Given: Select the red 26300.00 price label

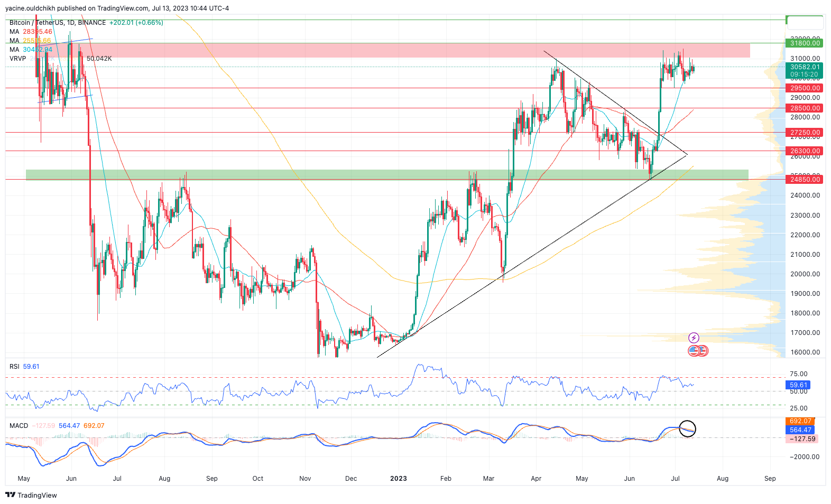Looking at the screenshot, I should pyautogui.click(x=805, y=151).
